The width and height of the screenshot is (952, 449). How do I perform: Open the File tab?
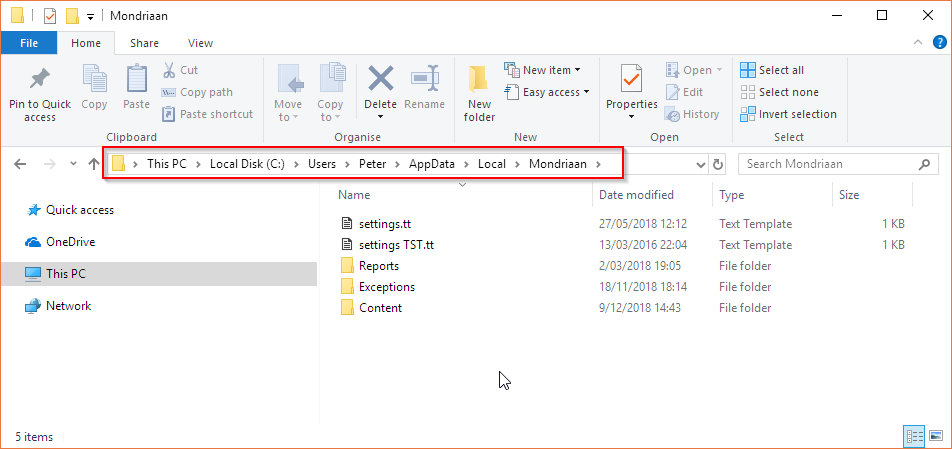coord(29,43)
